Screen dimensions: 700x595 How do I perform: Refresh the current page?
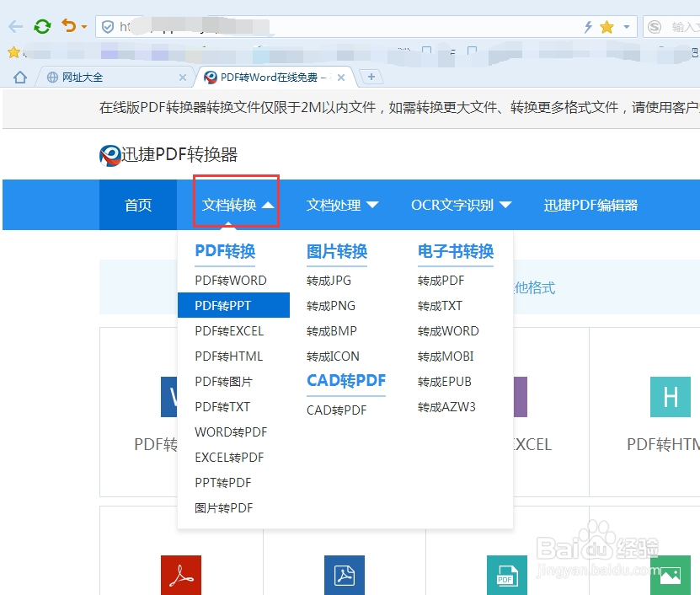pos(42,26)
